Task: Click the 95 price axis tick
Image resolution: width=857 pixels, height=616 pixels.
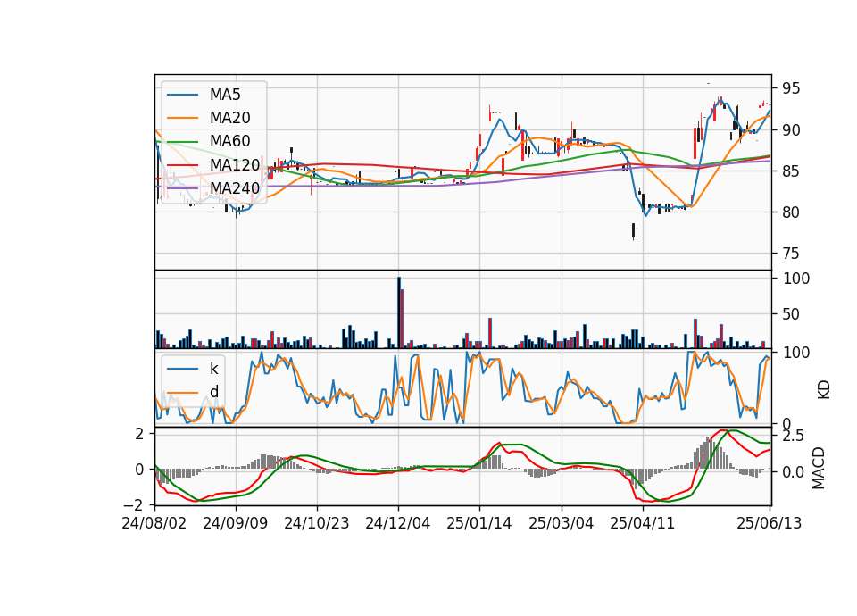Action: click(791, 88)
